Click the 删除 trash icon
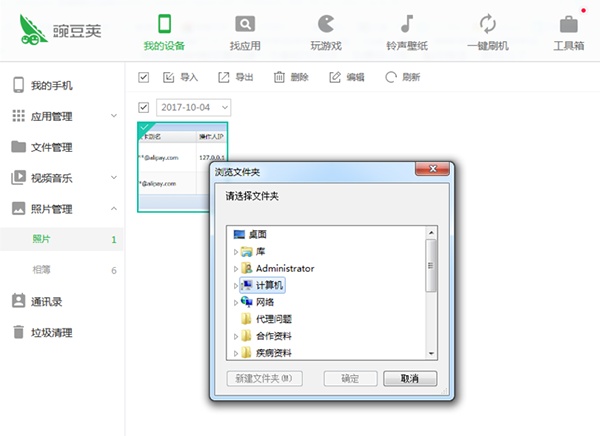This screenshot has height=436, width=600. pyautogui.click(x=279, y=77)
